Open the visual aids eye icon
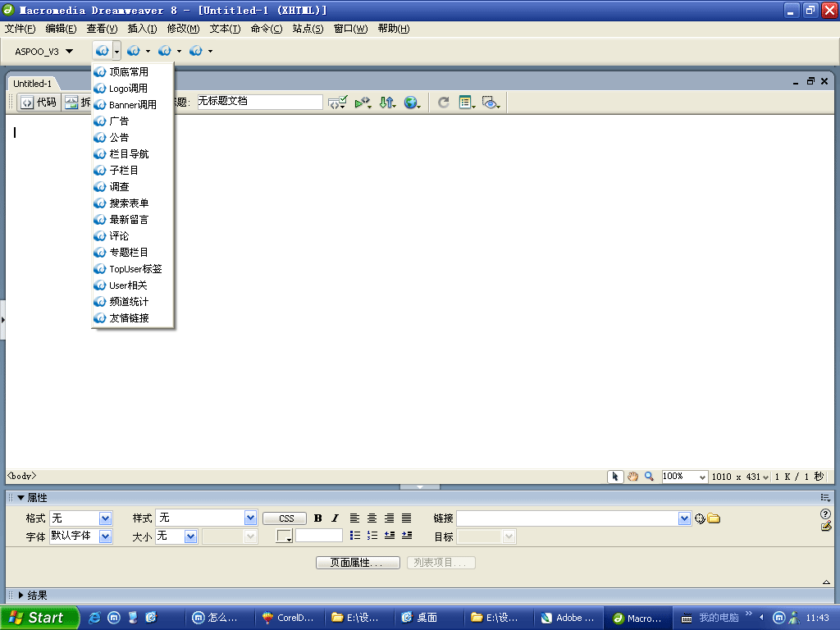The height and width of the screenshot is (630, 840). (x=491, y=103)
